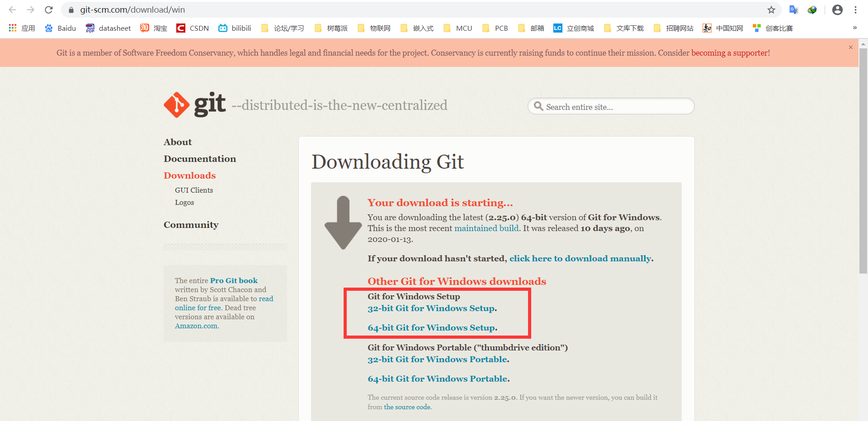The width and height of the screenshot is (868, 421).
Task: Click the search magnifier icon
Action: pyautogui.click(x=538, y=106)
